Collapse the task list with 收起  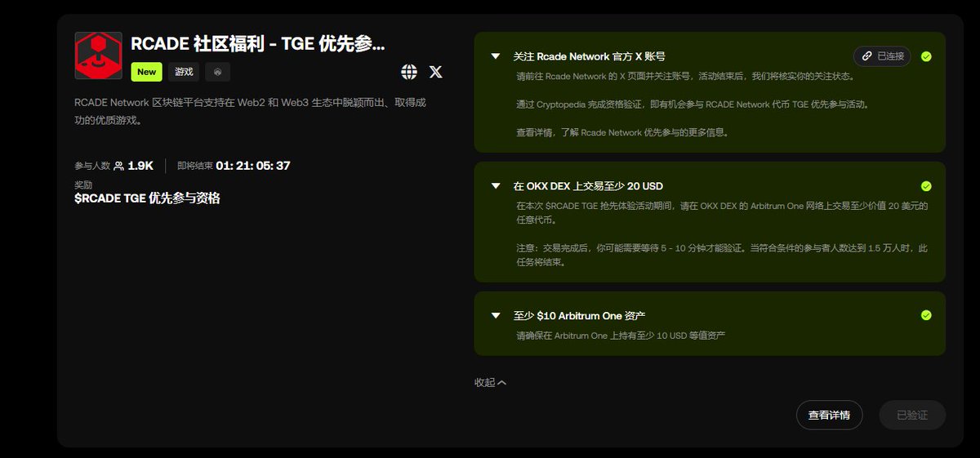point(490,382)
